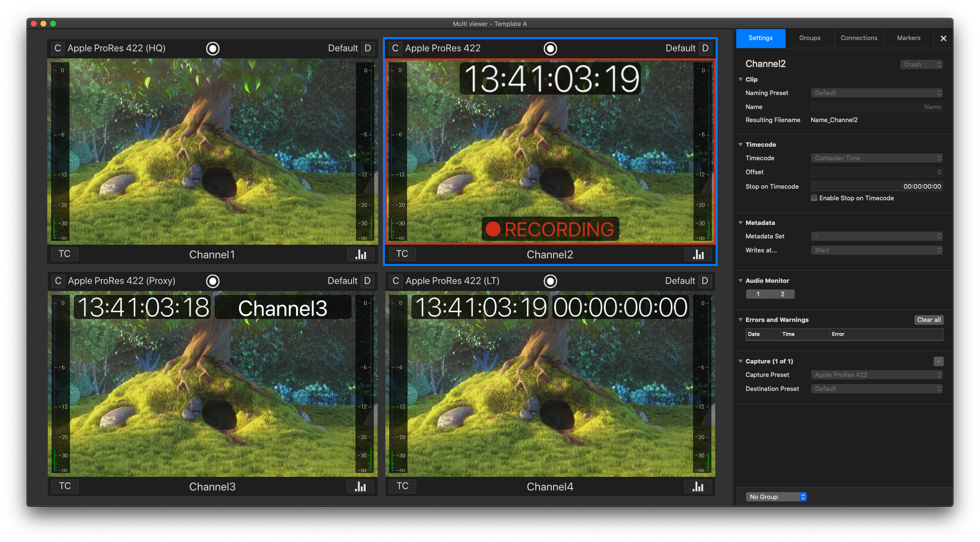Switch to the Markers tab
Image resolution: width=980 pixels, height=542 pixels.
[909, 38]
